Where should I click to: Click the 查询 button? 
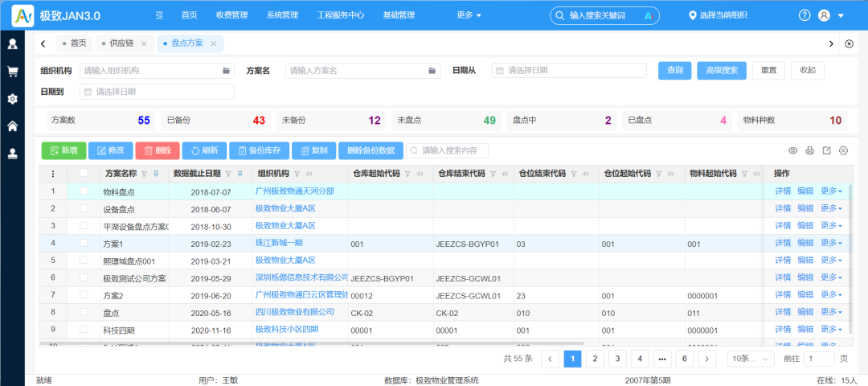pyautogui.click(x=675, y=70)
